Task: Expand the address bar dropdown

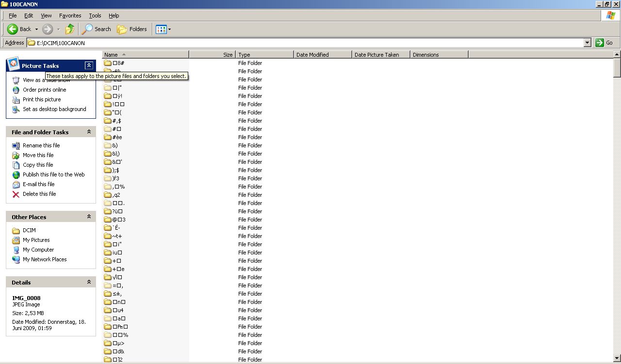Action: [x=588, y=43]
